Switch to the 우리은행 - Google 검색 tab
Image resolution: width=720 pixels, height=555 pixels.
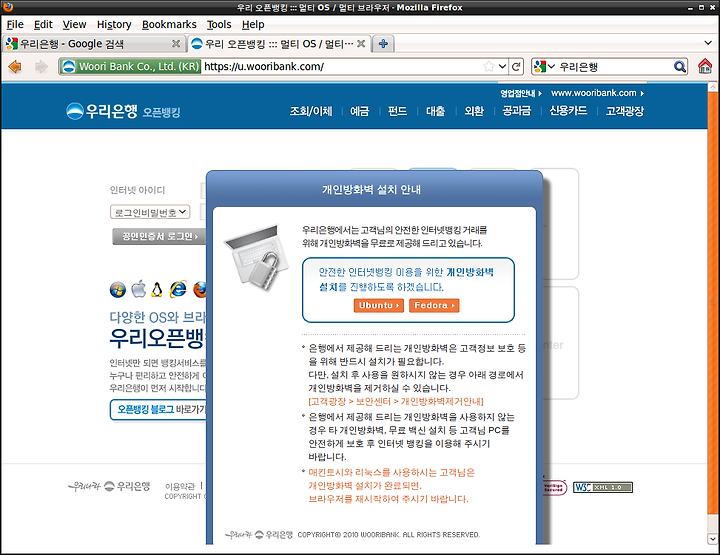click(x=94, y=44)
